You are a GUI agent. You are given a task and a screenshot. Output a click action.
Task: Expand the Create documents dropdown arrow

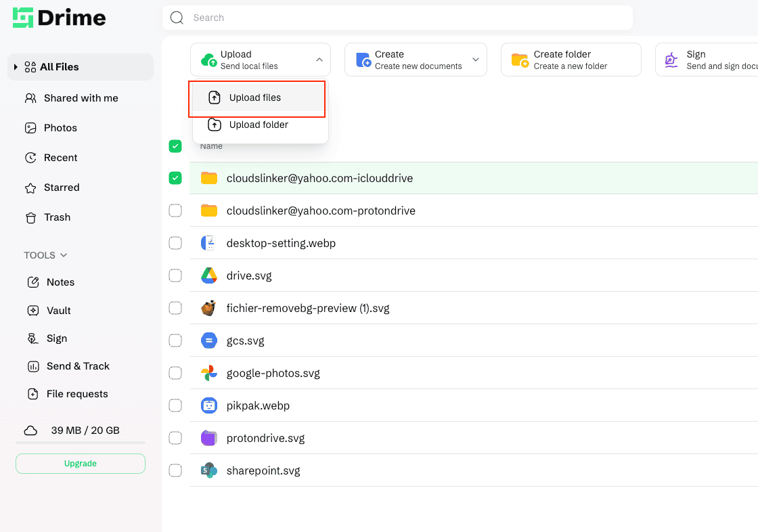(474, 60)
